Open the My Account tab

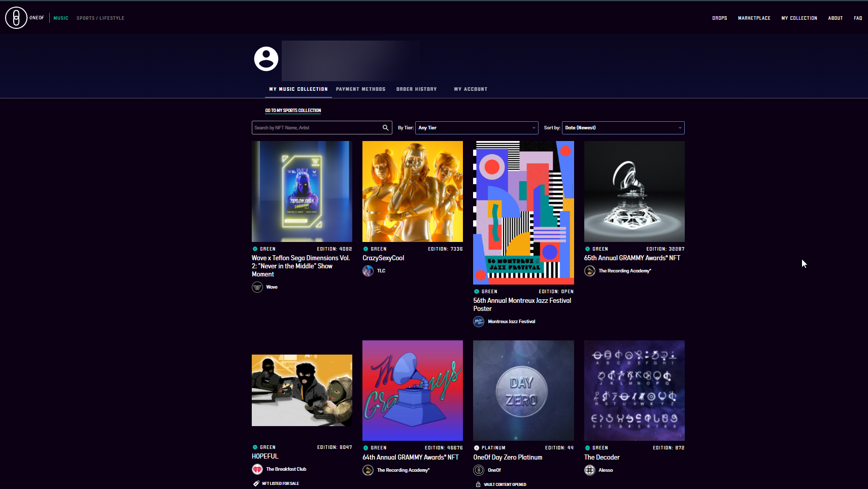[471, 89]
